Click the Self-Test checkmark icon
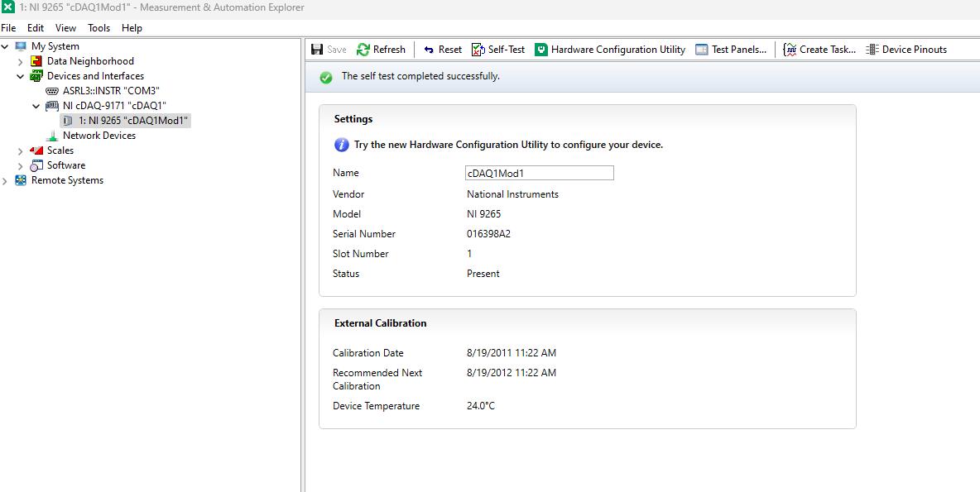The width and height of the screenshot is (980, 492). pos(478,50)
